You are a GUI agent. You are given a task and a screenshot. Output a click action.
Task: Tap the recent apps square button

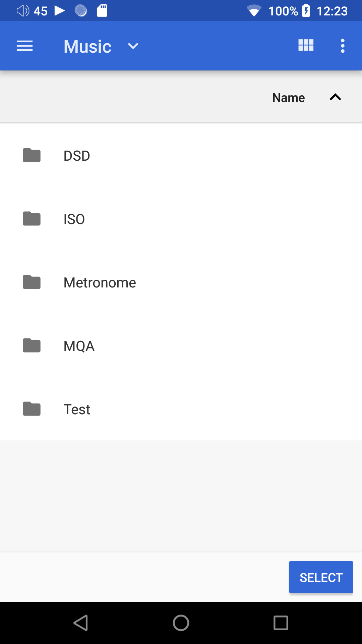click(281, 623)
